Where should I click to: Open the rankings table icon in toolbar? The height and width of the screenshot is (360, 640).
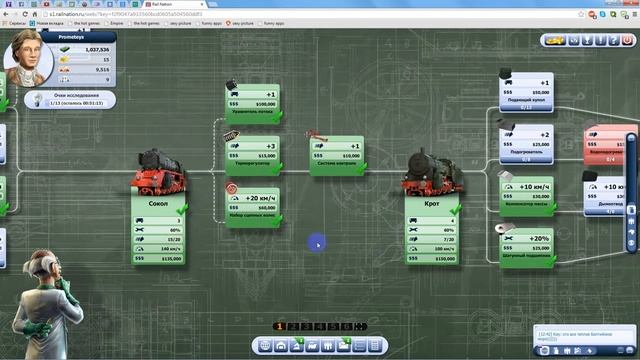375,346
